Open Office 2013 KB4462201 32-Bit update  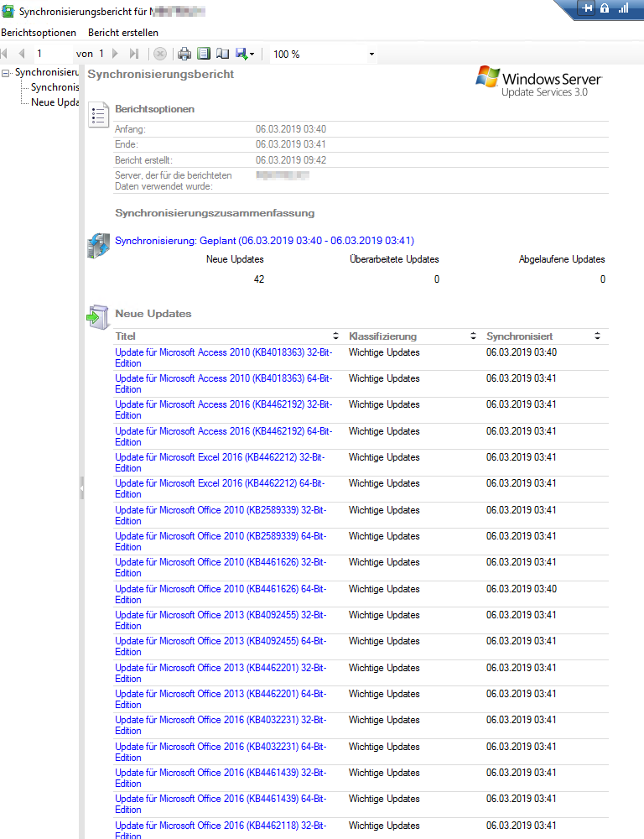coord(221,673)
